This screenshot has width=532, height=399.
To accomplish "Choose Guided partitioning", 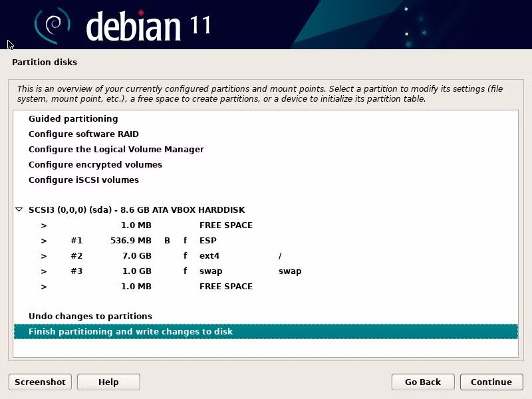I will [265, 119].
